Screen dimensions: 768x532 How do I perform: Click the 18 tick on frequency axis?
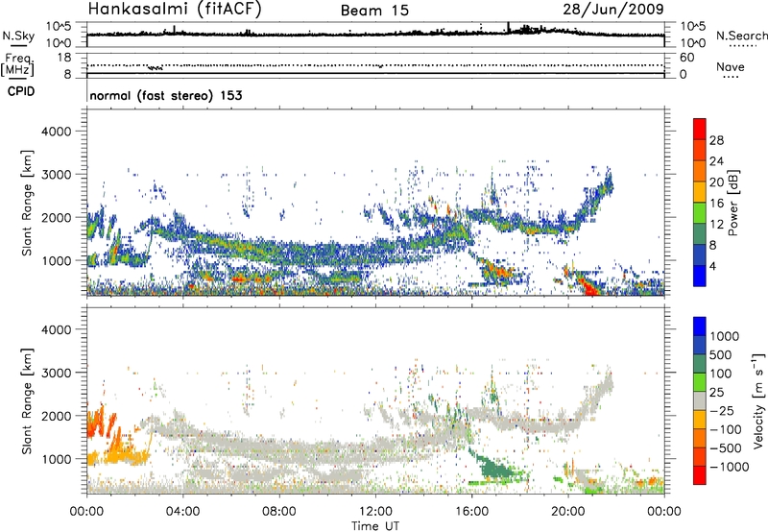click(x=64, y=58)
